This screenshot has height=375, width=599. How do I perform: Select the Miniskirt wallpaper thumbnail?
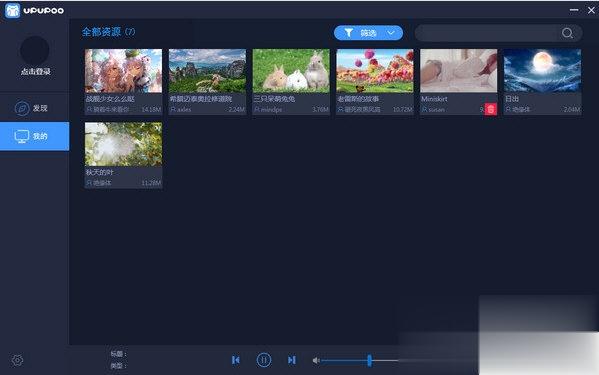pyautogui.click(x=459, y=71)
